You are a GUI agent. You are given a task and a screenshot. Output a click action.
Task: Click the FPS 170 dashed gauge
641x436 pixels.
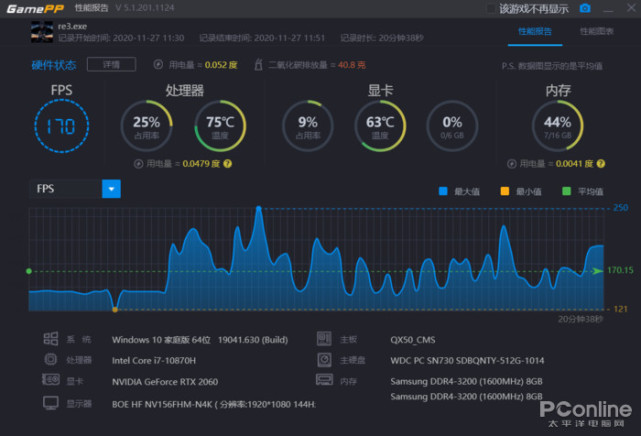tap(62, 126)
